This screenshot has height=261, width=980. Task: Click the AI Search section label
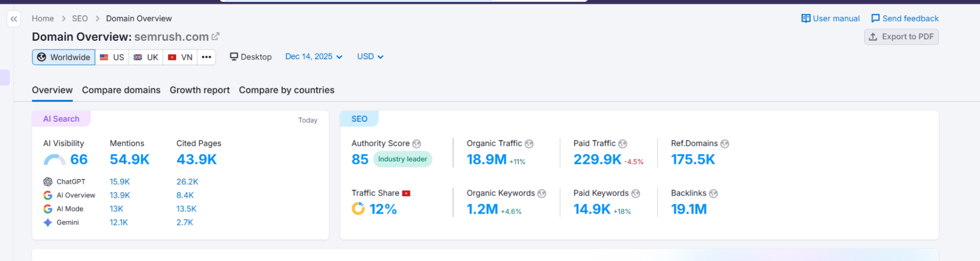[x=61, y=119]
